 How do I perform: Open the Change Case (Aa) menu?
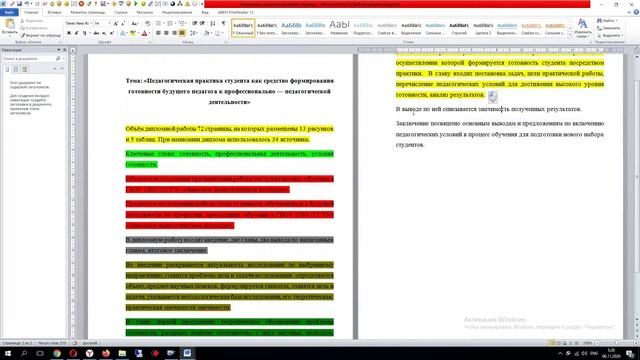coord(135,24)
